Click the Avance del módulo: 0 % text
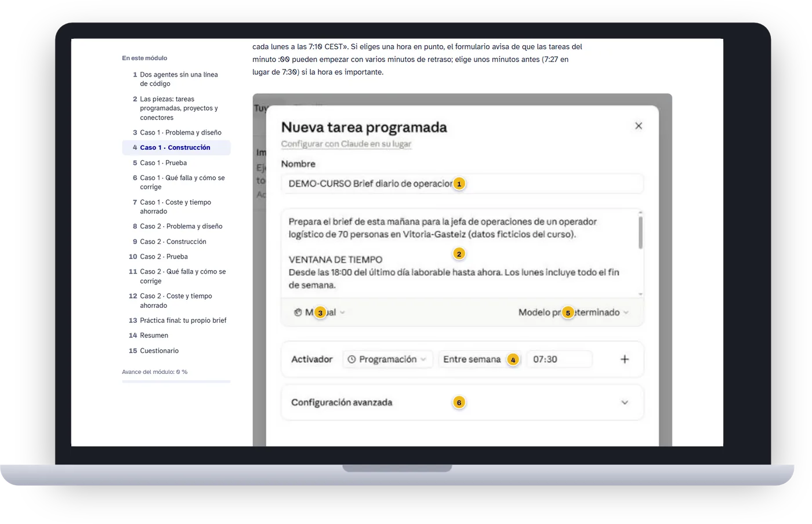Viewport: 812px width, 524px height. [x=155, y=372]
